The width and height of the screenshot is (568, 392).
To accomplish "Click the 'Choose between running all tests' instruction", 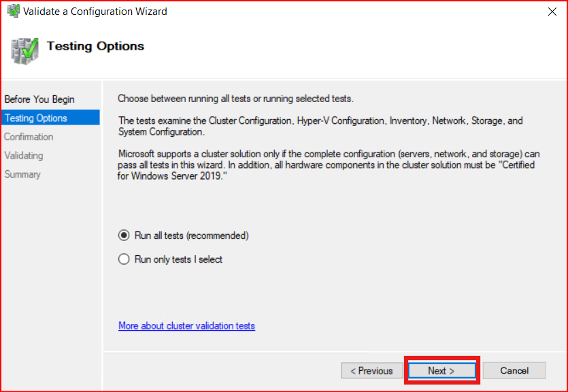I will (235, 99).
